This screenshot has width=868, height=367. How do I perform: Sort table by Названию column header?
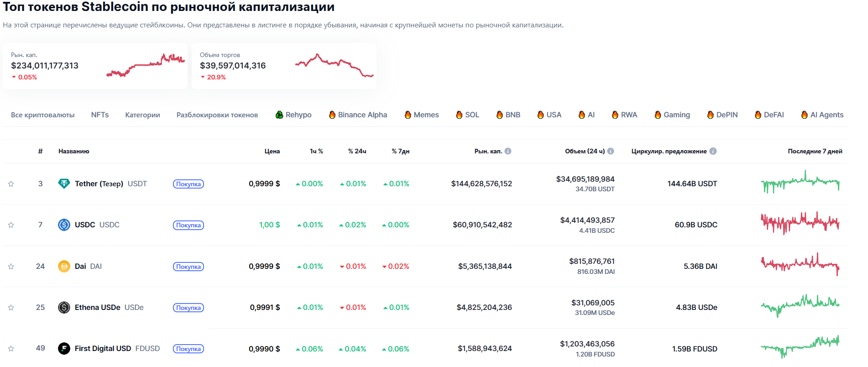(74, 151)
